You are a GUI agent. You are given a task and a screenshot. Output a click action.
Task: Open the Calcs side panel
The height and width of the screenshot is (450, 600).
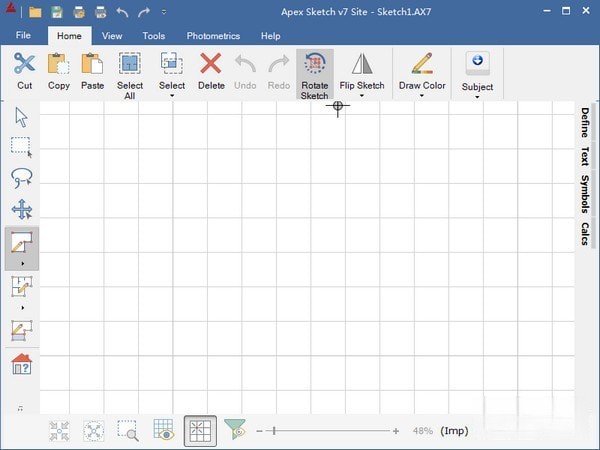pyautogui.click(x=585, y=233)
